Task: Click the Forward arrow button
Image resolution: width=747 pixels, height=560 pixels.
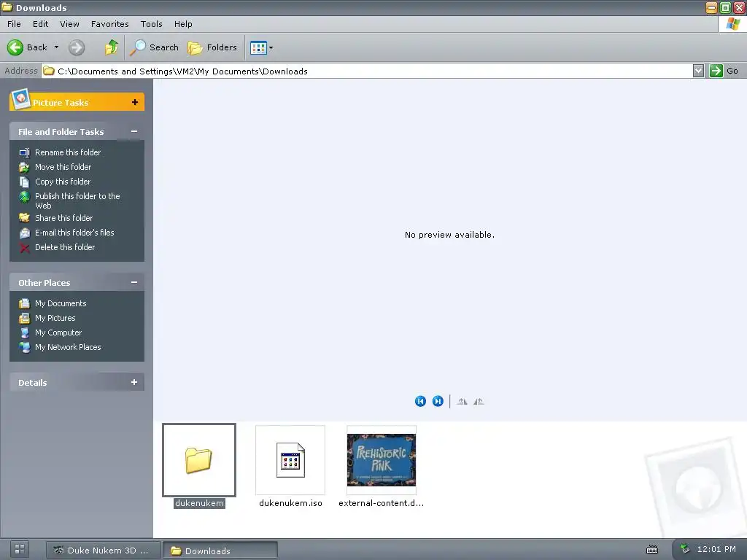Action: [76, 47]
